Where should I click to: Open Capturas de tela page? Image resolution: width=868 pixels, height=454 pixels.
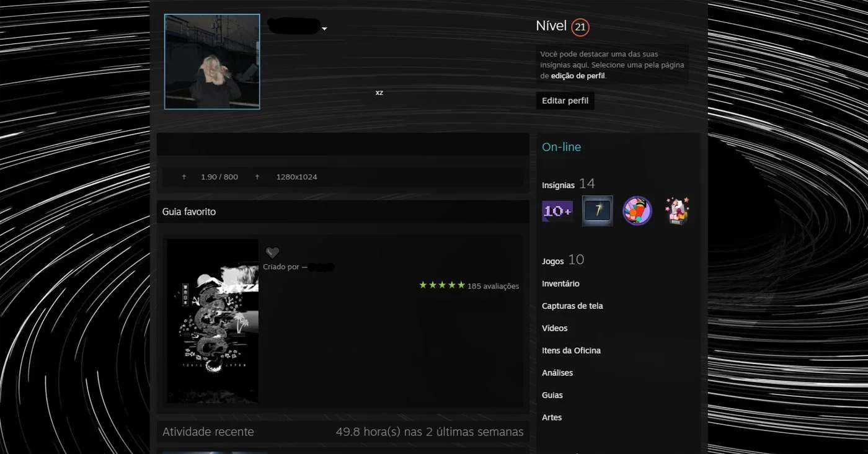tap(572, 306)
